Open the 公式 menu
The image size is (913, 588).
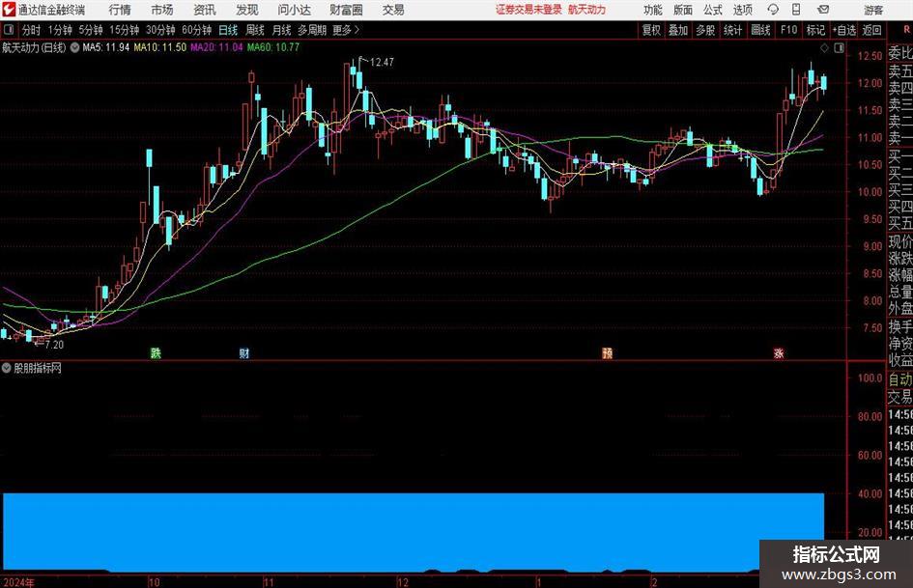(712, 10)
